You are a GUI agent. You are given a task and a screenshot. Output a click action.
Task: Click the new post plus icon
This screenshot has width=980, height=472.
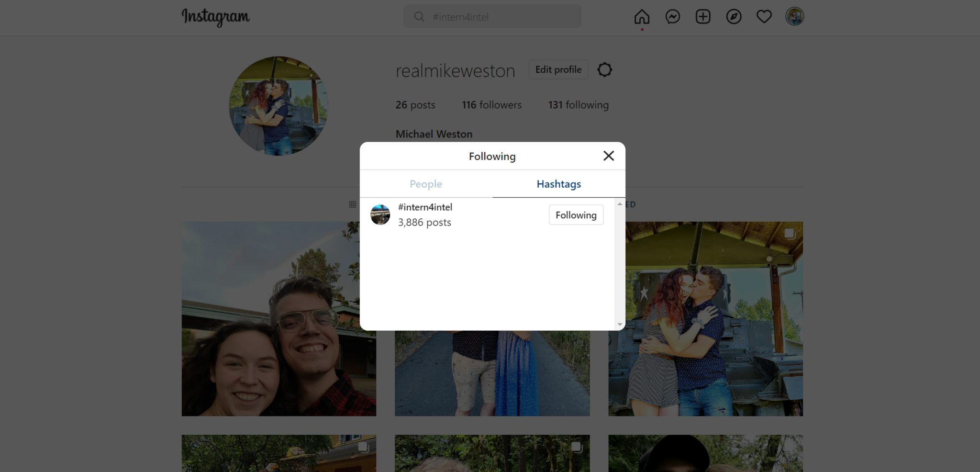point(703,17)
